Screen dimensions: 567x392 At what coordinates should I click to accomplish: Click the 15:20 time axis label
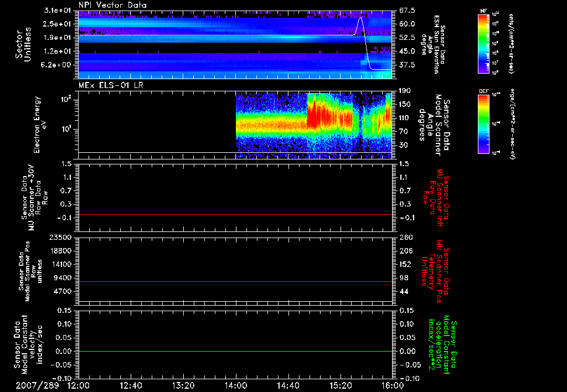[x=341, y=385]
